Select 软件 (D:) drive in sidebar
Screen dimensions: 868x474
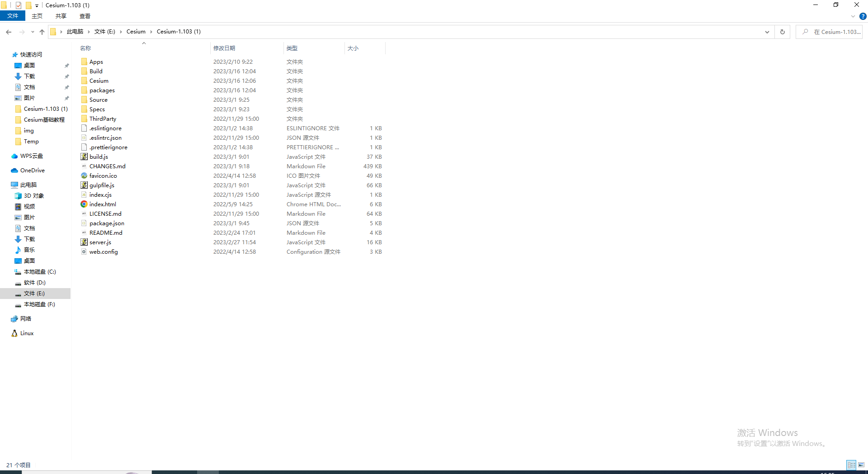pyautogui.click(x=34, y=283)
